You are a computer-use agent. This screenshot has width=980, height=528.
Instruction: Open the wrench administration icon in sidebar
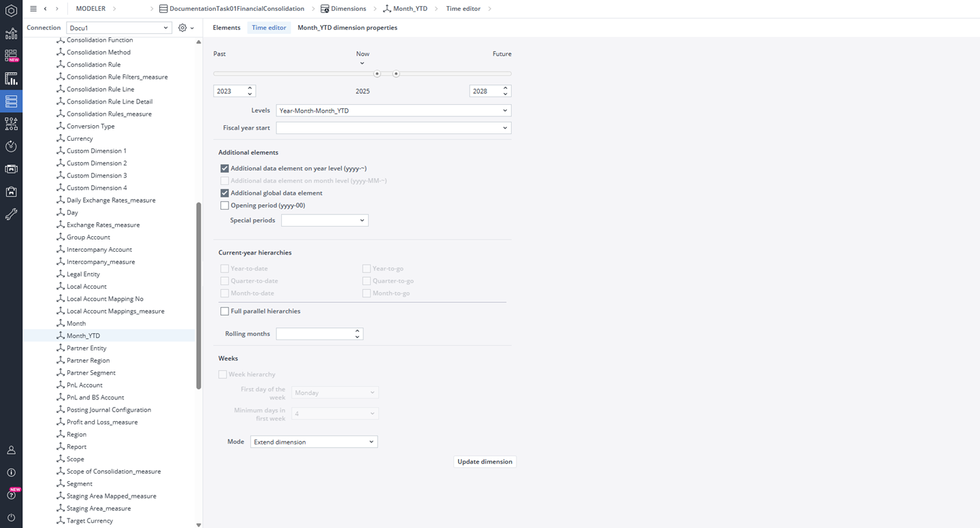point(11,214)
